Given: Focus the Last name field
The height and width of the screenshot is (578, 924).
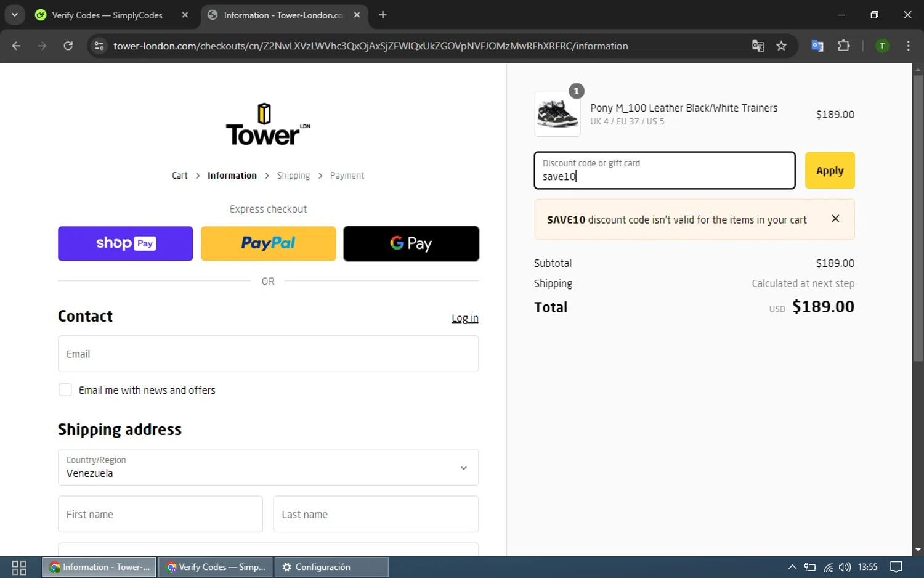Looking at the screenshot, I should coord(376,514).
